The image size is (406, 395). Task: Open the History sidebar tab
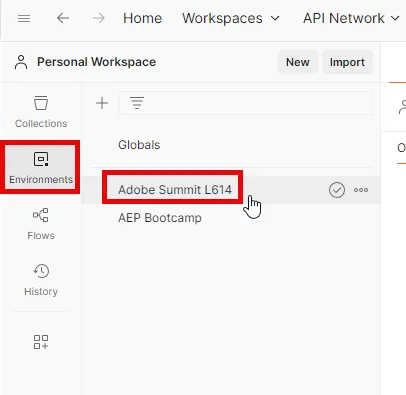tap(41, 280)
